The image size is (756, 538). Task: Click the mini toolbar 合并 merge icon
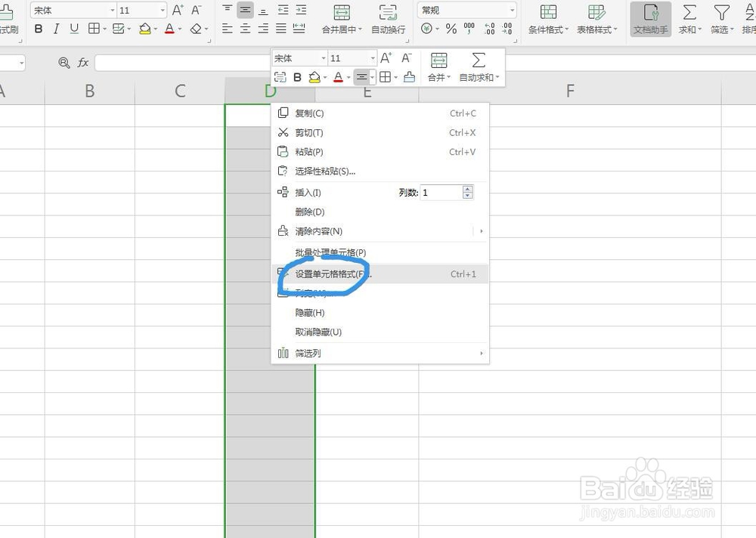point(438,60)
